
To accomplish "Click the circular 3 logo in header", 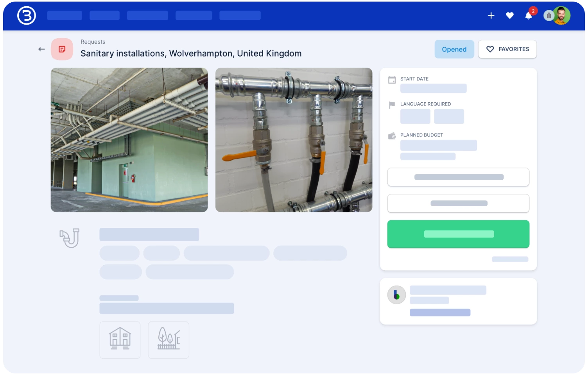I will 27,16.
